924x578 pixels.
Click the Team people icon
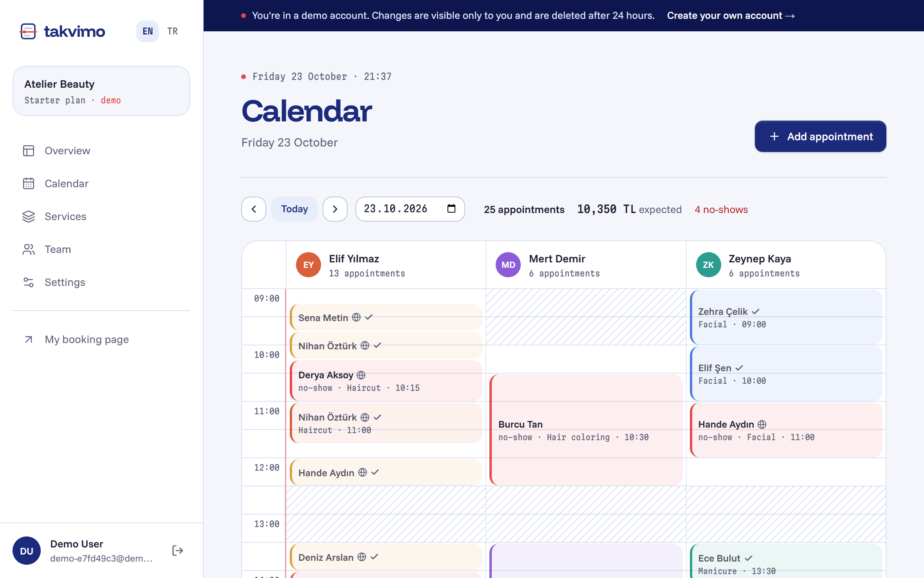click(29, 249)
